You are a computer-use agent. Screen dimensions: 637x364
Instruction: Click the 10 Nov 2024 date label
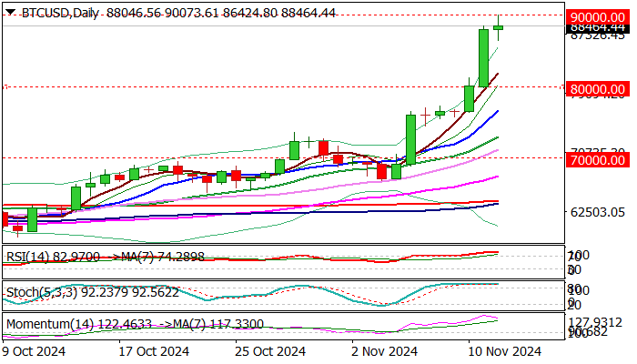(x=505, y=351)
